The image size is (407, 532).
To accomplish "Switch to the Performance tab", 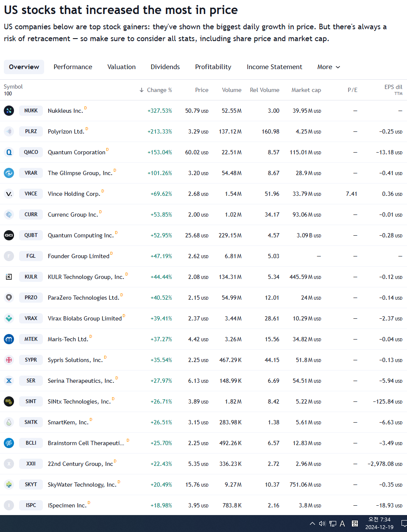I will pos(73,67).
